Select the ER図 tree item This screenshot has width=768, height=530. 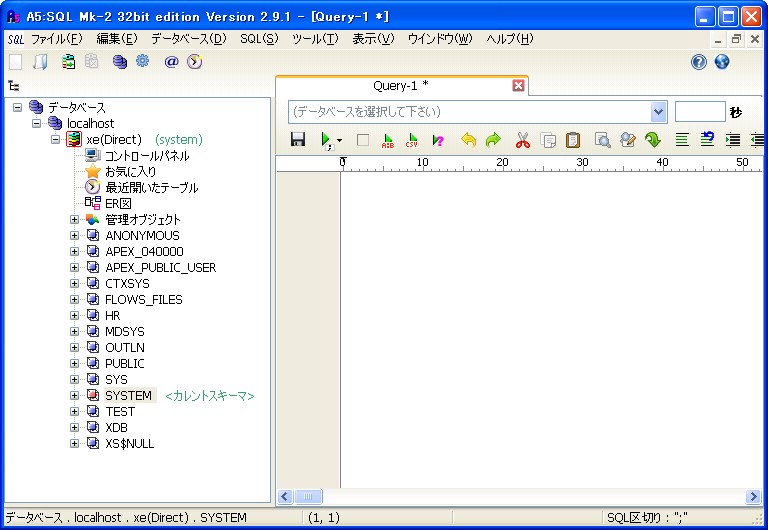118,203
